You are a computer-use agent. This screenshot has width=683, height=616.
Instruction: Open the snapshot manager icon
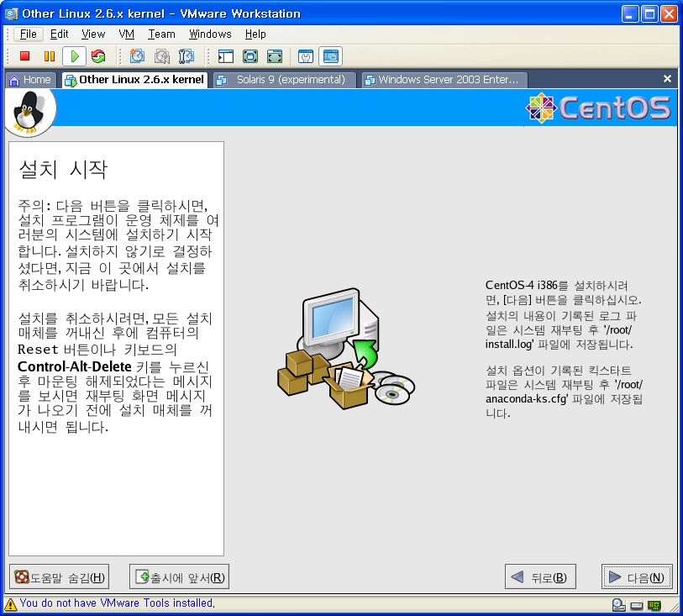(x=187, y=56)
